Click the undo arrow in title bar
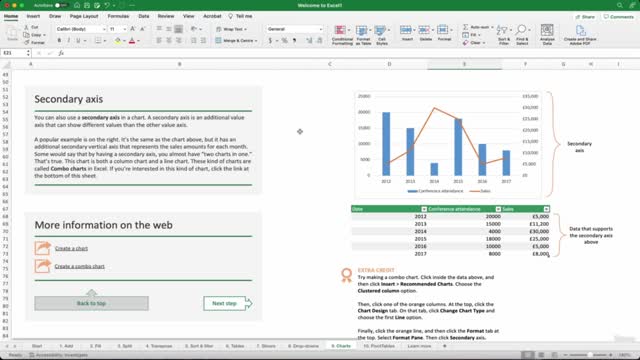 point(107,5)
